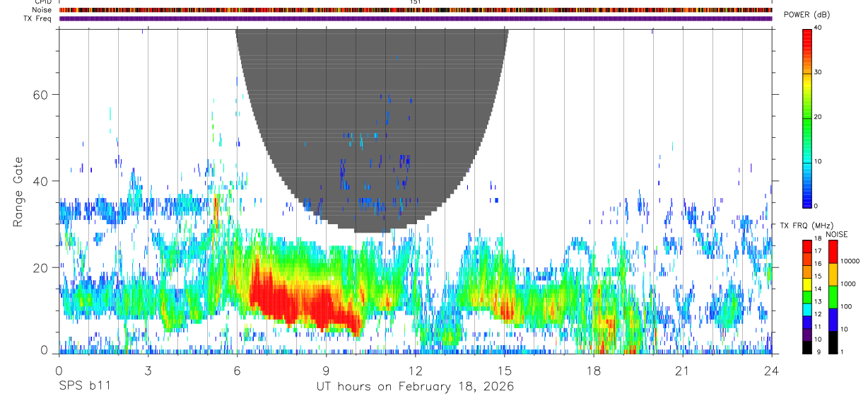Viewport: 868px width, 401px height.
Task: Click the 3 tick on UT hours axis
Action: click(148, 371)
